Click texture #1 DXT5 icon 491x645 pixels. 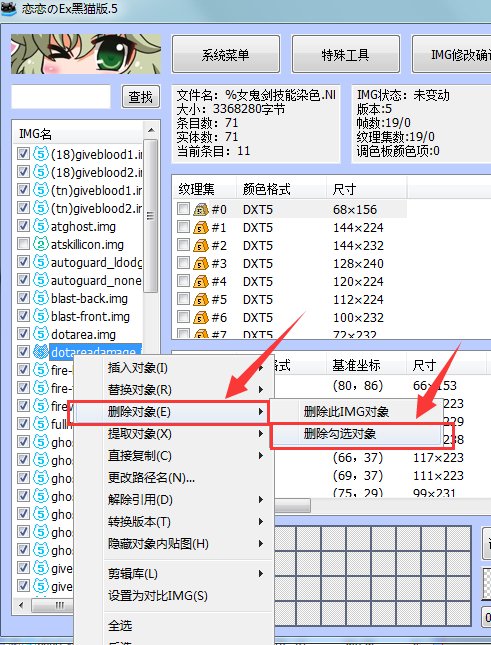point(201,227)
